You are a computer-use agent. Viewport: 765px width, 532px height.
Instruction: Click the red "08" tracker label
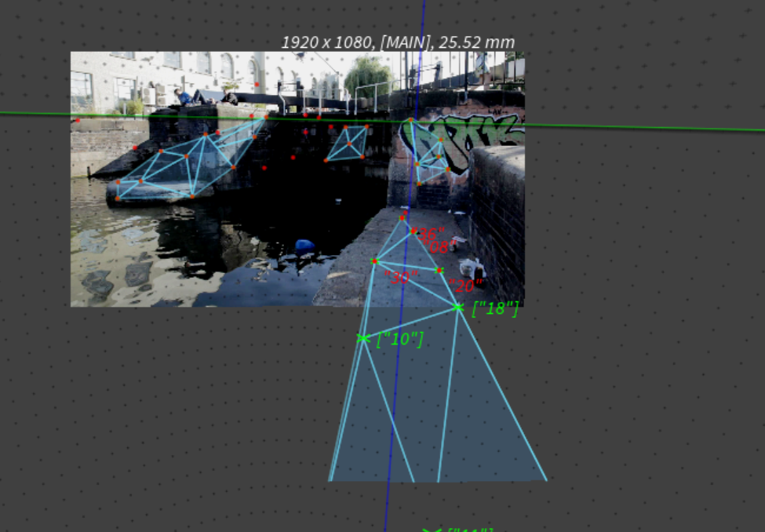[x=439, y=246]
